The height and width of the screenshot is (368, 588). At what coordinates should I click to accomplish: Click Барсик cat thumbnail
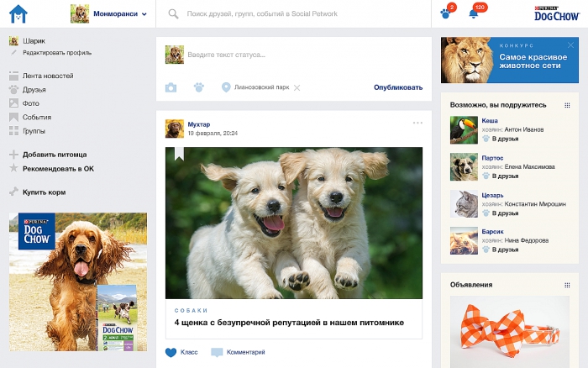click(x=464, y=241)
